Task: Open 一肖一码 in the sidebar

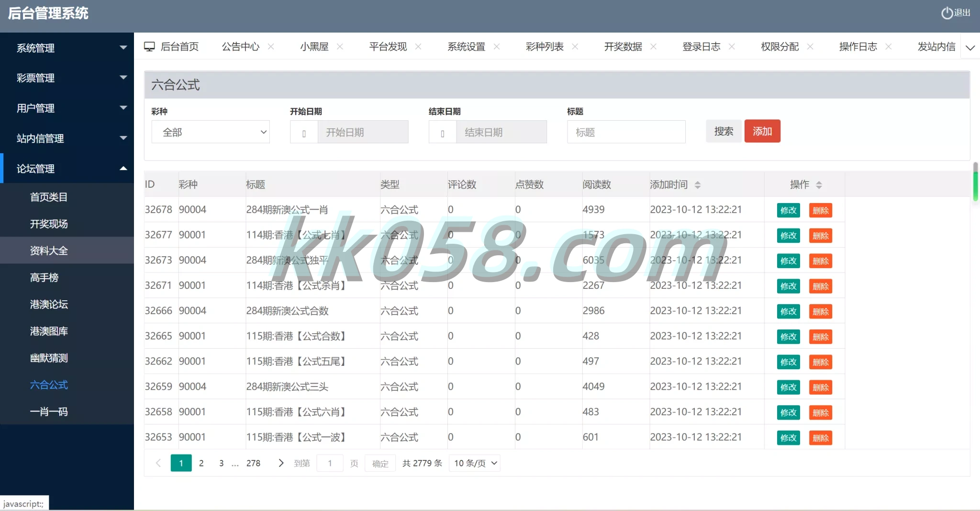Action: click(67, 411)
